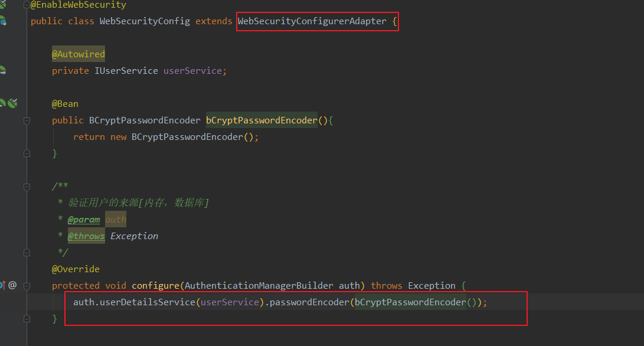Screen dimensions: 644x346
Task: Click the highlighted auth in the Javadoc
Action: tap(116, 220)
